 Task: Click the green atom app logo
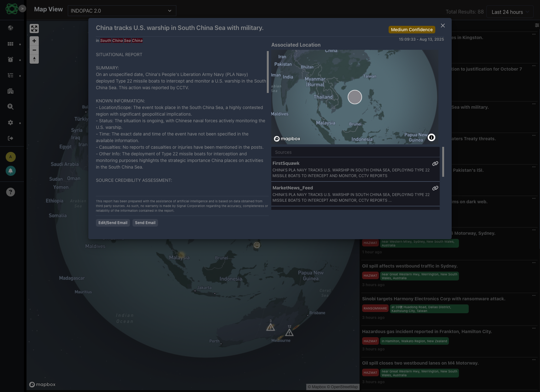coord(12,9)
